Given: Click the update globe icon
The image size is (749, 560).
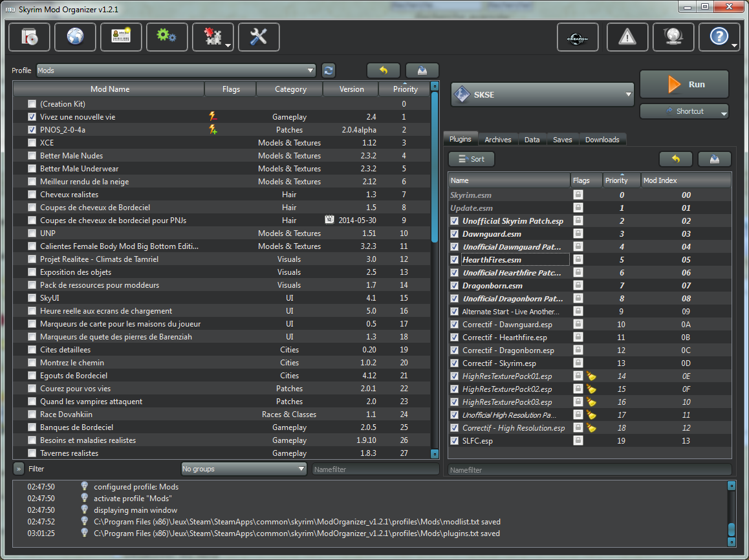Looking at the screenshot, I should click(673, 37).
